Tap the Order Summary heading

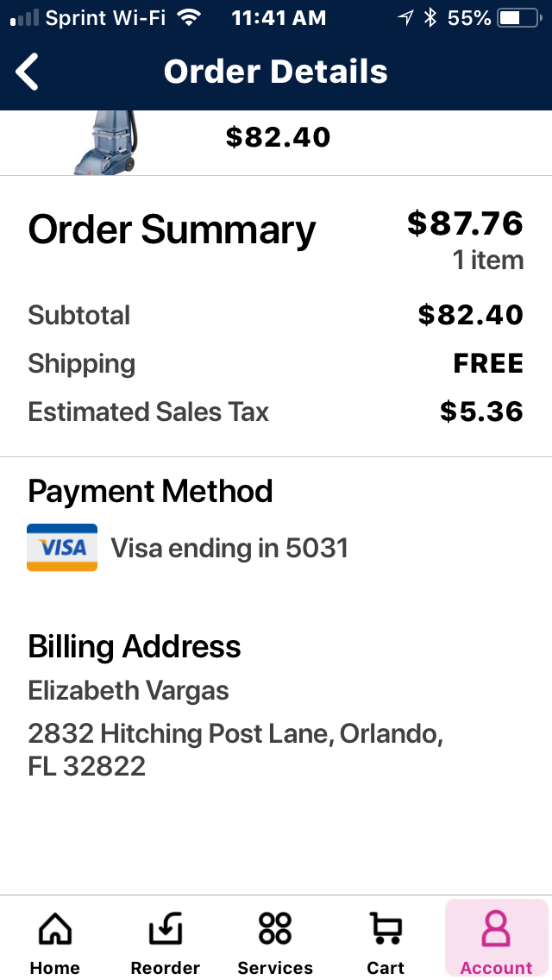coord(172,230)
